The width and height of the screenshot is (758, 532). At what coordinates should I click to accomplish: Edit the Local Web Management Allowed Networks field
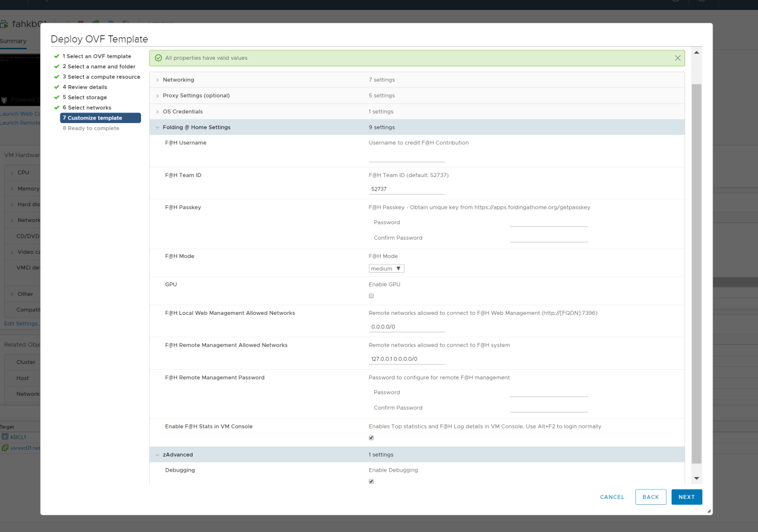point(407,327)
